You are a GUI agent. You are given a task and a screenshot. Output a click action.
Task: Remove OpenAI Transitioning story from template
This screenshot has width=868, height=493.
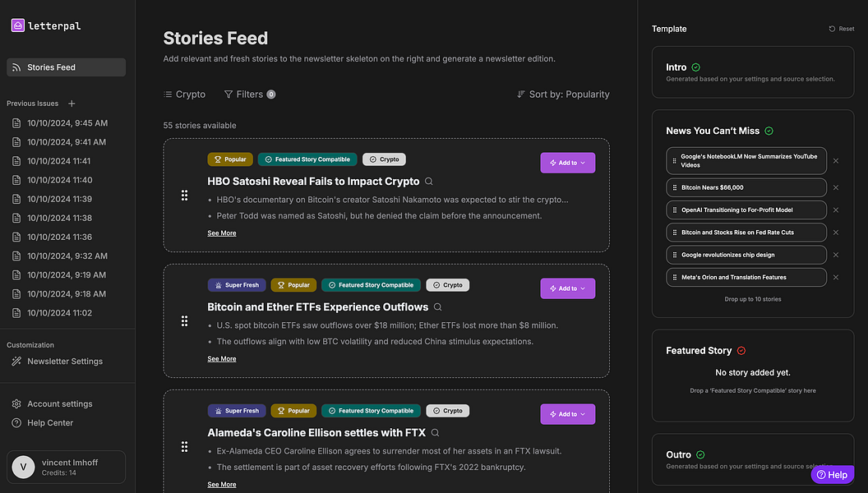836,210
